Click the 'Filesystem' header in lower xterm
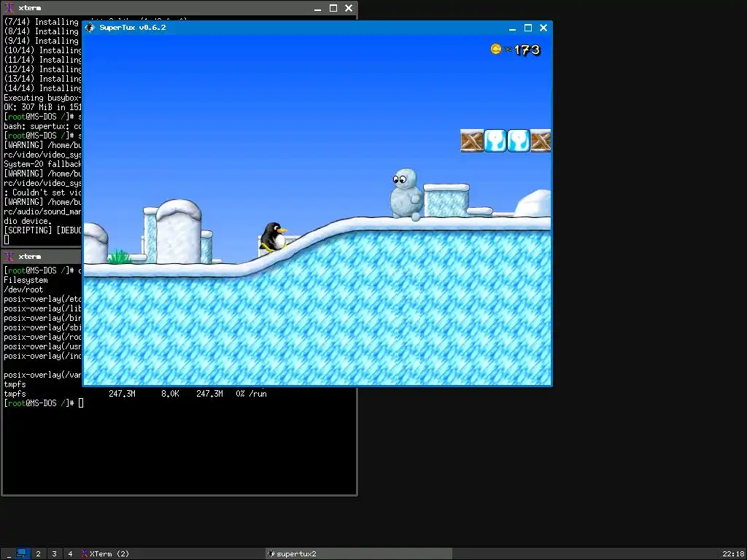This screenshot has height=560, width=747. [26, 280]
